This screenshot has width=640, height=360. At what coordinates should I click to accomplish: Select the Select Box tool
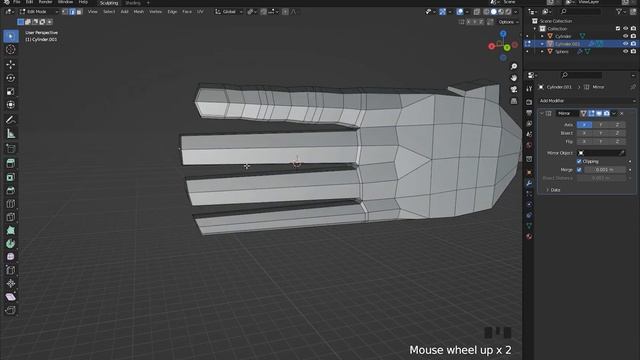pos(11,36)
